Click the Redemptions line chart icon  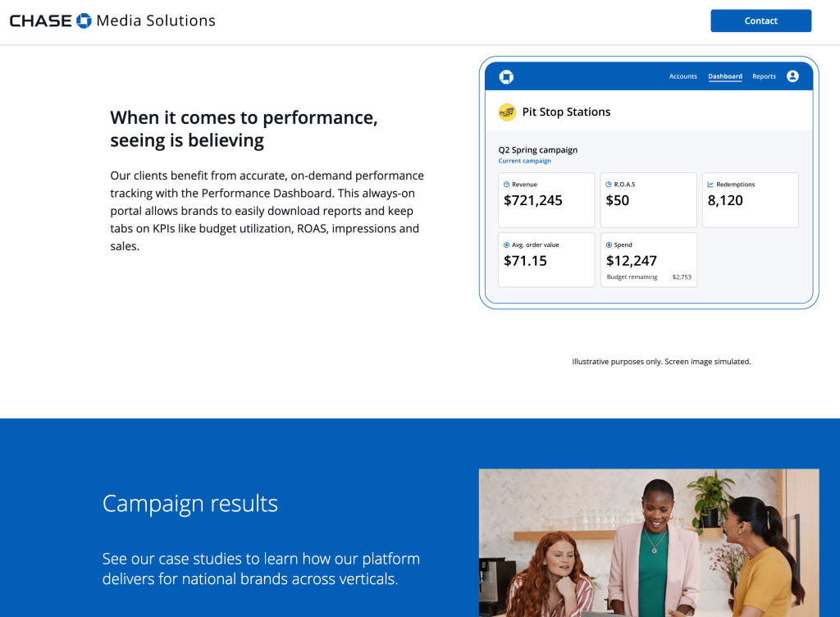(710, 185)
